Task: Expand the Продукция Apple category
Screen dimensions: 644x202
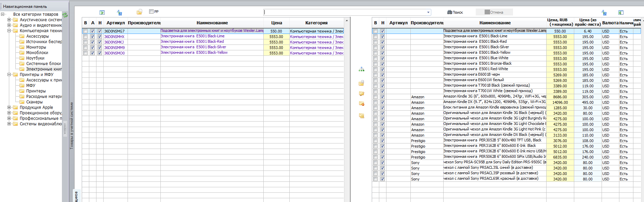Action: [x=9, y=107]
